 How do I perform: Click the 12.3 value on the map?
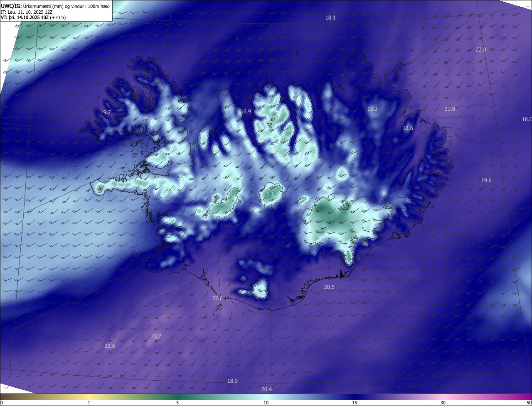click(x=372, y=109)
